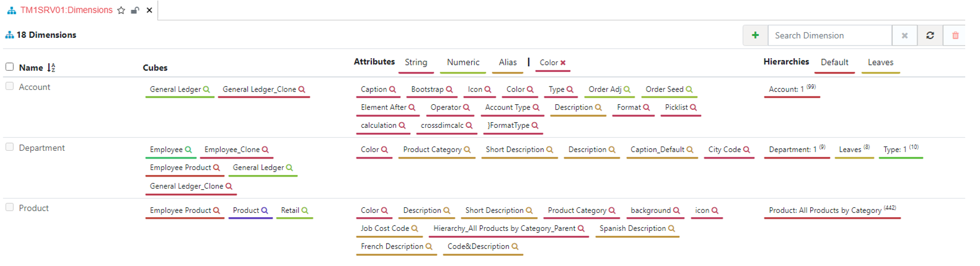Image resolution: width=980 pixels, height=266 pixels.
Task: Click the Account: 1 hierarchy link
Action: [x=786, y=89]
